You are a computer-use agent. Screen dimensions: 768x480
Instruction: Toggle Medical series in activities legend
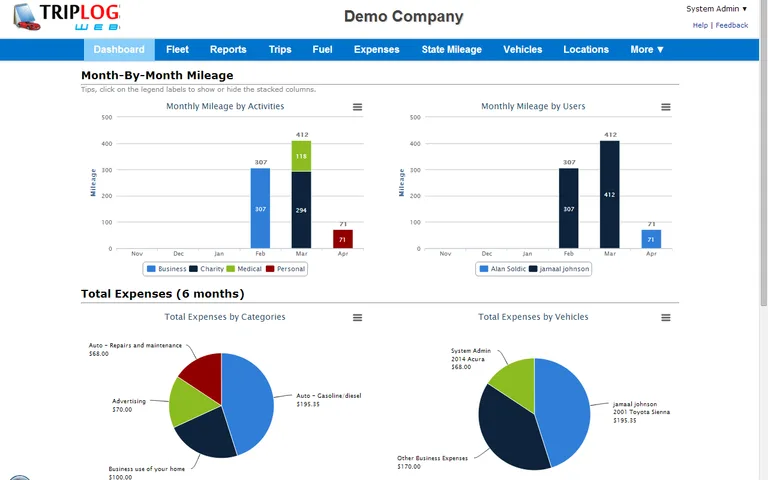(248, 269)
